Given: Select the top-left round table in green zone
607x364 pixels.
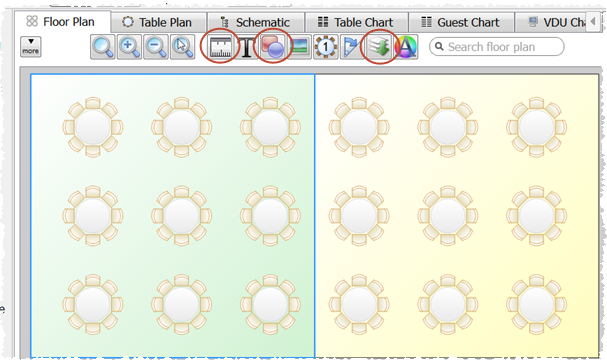Looking at the screenshot, I should pyautogui.click(x=93, y=127).
